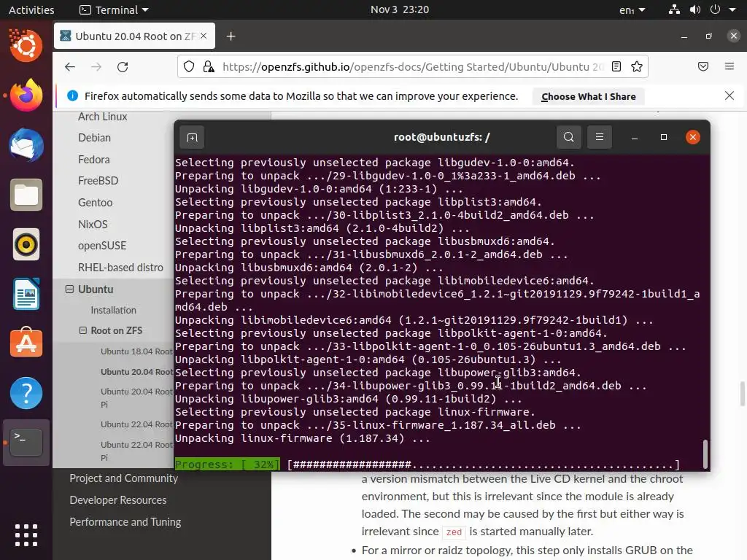This screenshot has height=560, width=747.
Task: Click the Firefox URL address field
Action: click(413, 66)
